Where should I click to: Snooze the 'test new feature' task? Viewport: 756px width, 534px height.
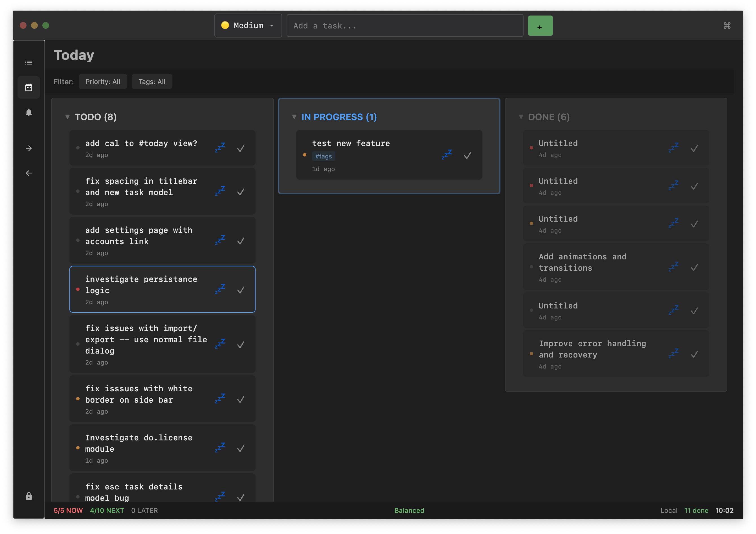(x=447, y=155)
